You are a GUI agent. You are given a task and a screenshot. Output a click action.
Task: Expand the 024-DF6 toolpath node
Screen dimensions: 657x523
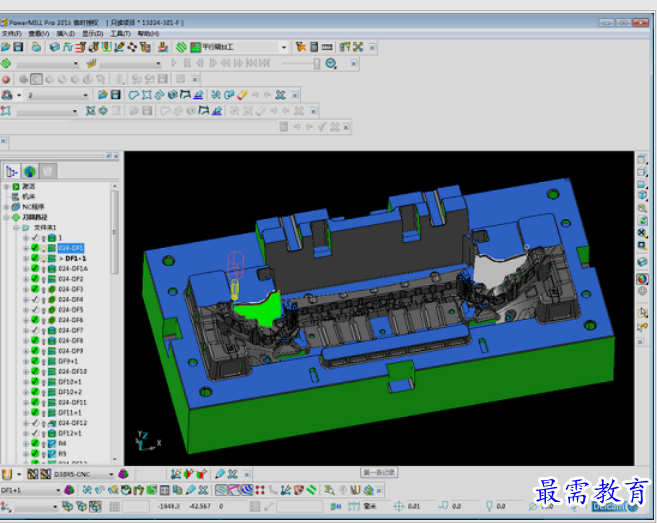(x=26, y=320)
